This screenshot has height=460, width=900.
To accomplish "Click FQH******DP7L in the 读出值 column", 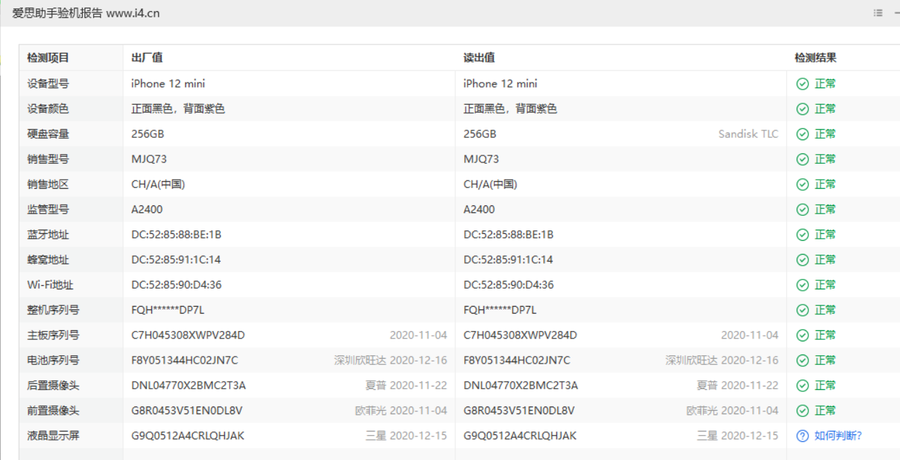I will [x=500, y=310].
